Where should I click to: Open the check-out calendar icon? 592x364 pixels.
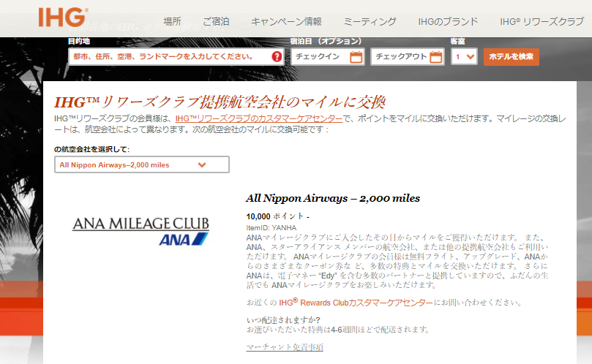[x=436, y=57]
